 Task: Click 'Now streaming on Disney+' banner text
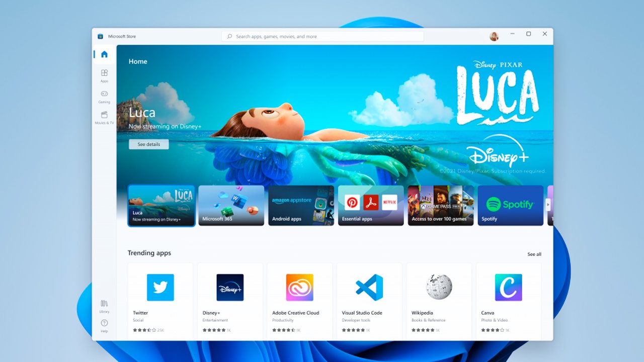click(165, 127)
